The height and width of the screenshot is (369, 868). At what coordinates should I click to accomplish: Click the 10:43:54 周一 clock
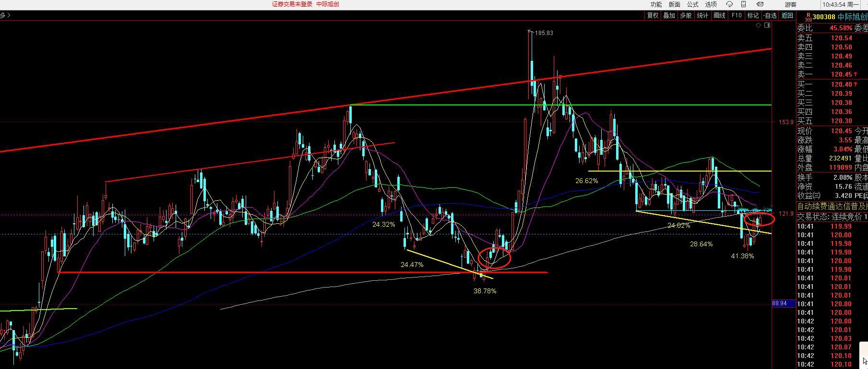[x=841, y=4]
